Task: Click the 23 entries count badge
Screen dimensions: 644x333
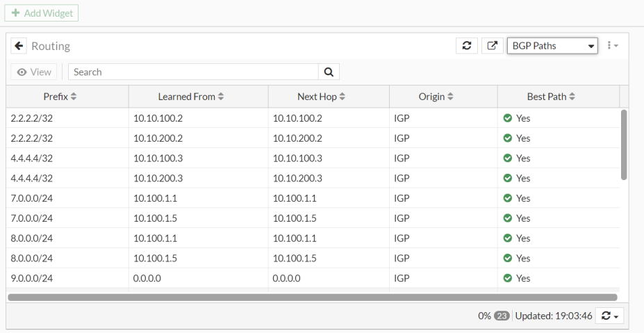Action: coord(502,316)
